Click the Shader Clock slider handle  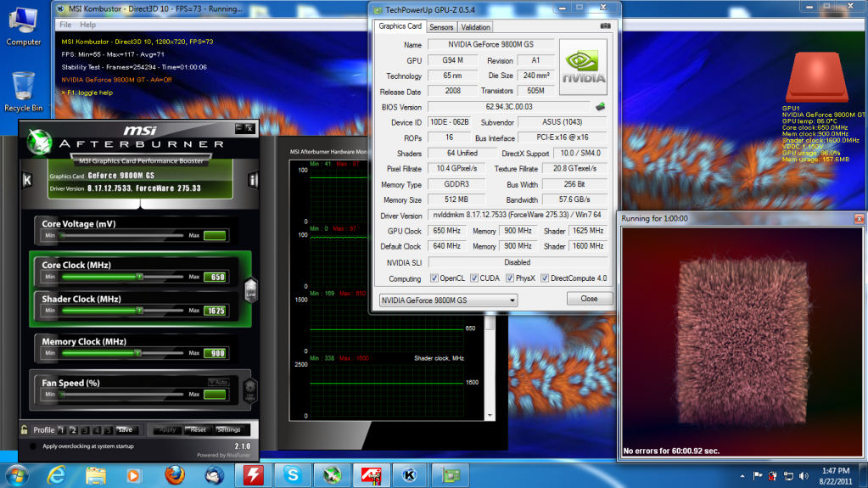click(x=139, y=310)
